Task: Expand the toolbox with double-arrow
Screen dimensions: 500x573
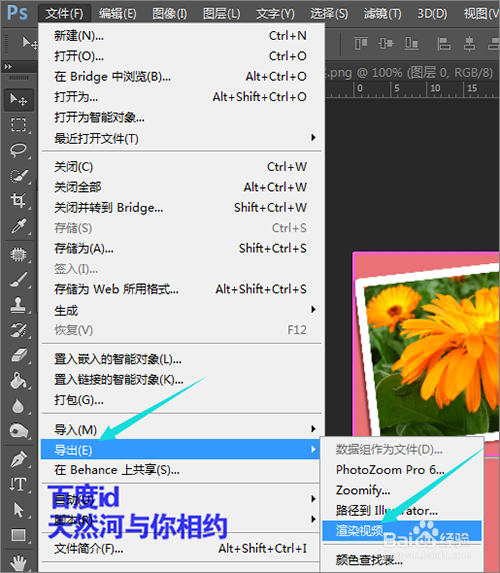Action: click(x=8, y=67)
